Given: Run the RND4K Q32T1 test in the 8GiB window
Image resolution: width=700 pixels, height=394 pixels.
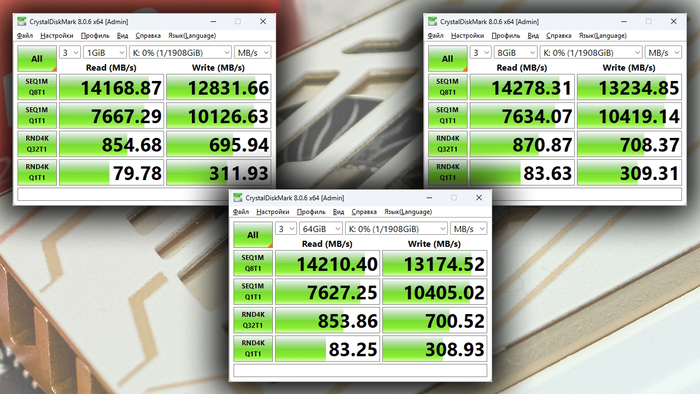Looking at the screenshot, I should click(x=448, y=144).
